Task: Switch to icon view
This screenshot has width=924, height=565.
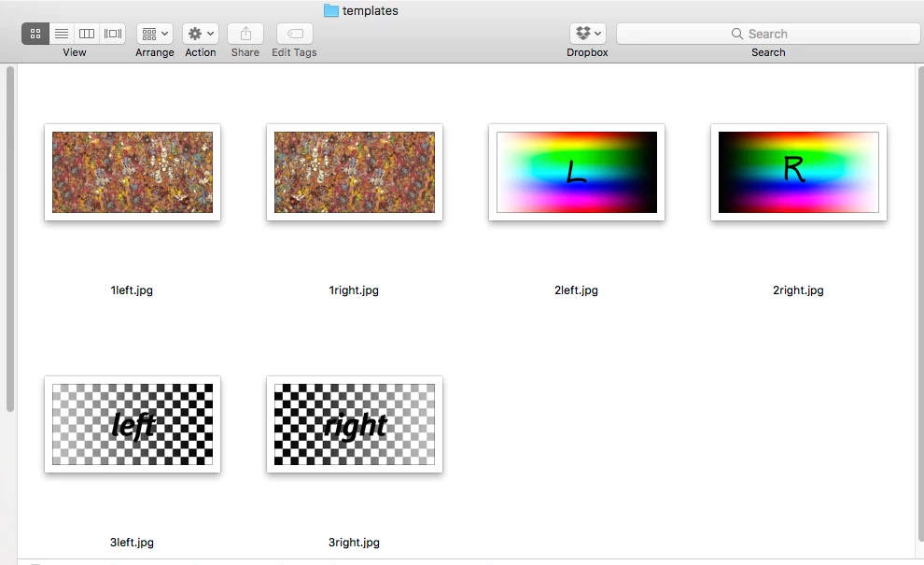Action: pos(35,34)
